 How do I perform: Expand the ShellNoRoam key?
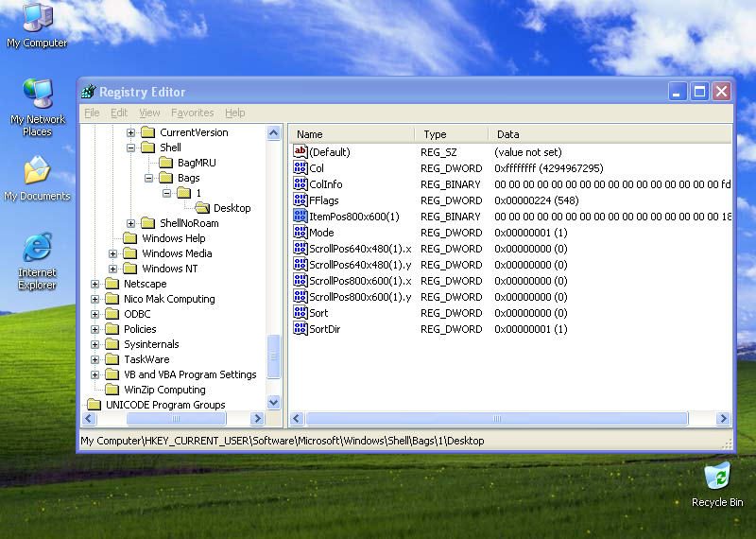pyautogui.click(x=130, y=223)
